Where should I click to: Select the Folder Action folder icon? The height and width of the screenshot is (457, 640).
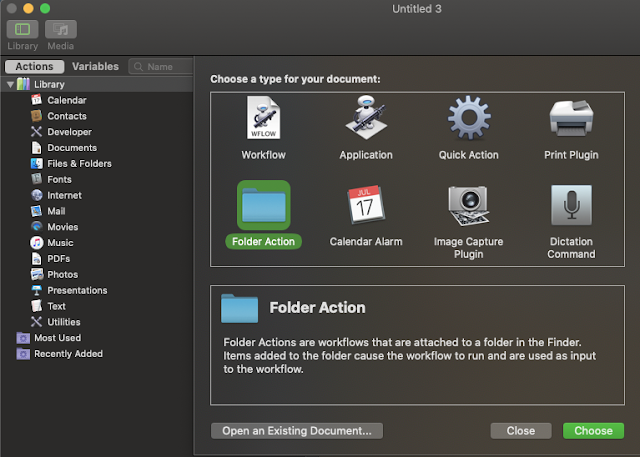point(264,205)
